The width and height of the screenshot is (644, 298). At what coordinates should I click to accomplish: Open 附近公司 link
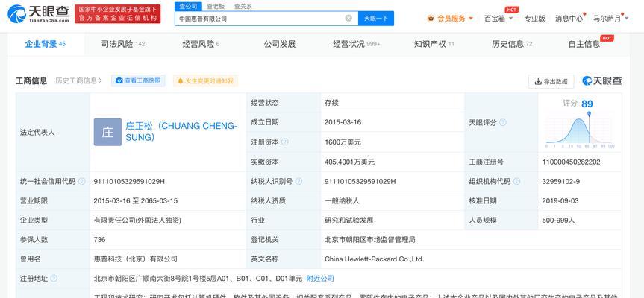(320, 279)
